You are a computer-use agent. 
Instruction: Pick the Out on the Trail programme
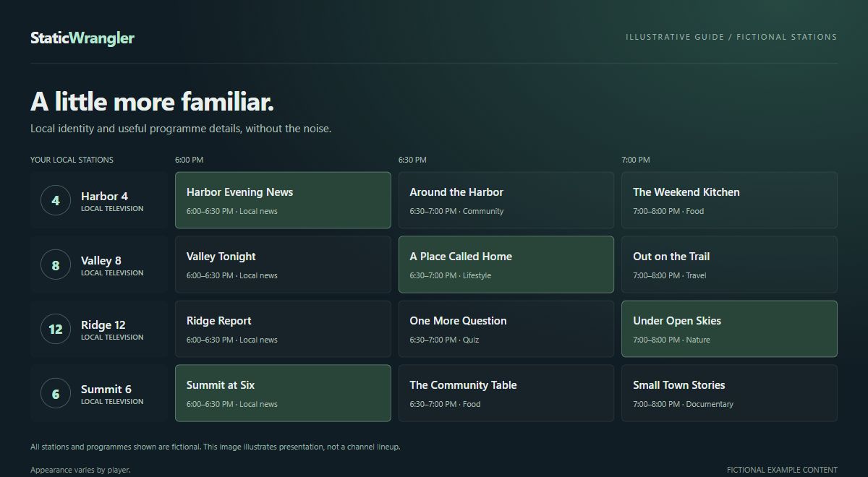coord(729,265)
